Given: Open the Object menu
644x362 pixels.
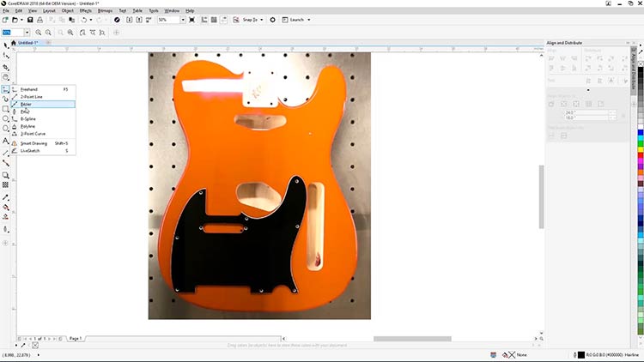Looking at the screenshot, I should 67,10.
